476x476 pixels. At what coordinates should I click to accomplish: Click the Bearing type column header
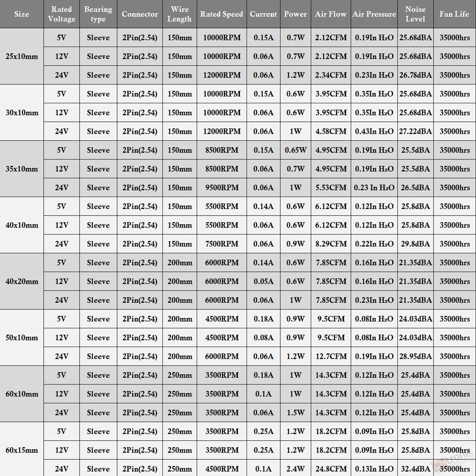click(98, 14)
